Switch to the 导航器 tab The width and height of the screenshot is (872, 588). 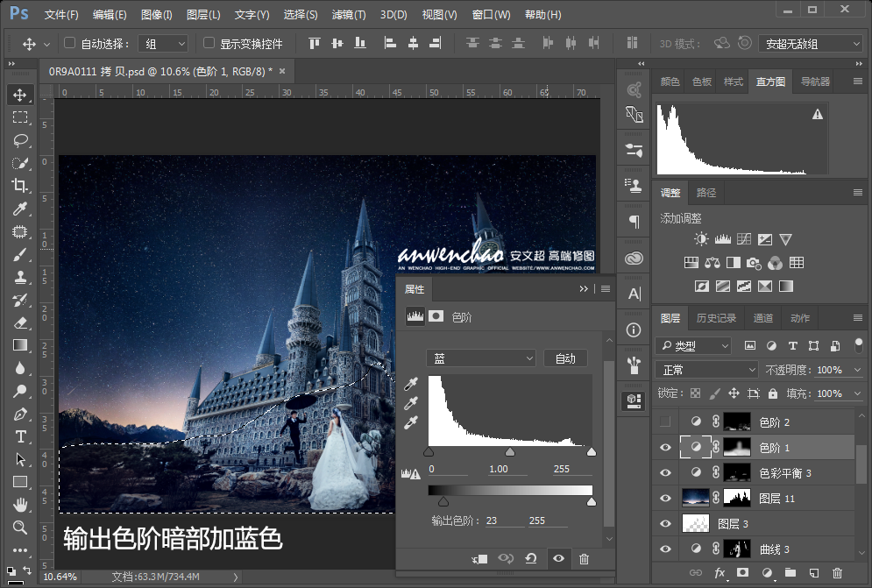click(x=815, y=81)
